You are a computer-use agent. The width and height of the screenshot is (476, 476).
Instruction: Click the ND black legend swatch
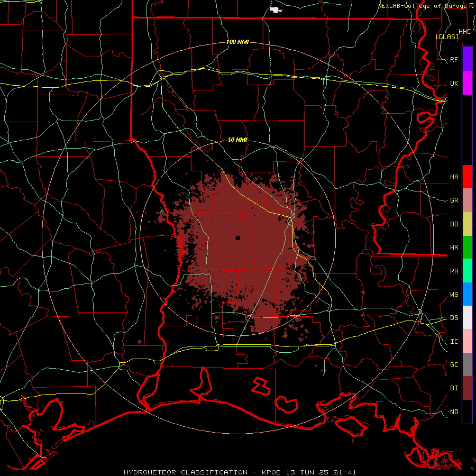pos(467,411)
